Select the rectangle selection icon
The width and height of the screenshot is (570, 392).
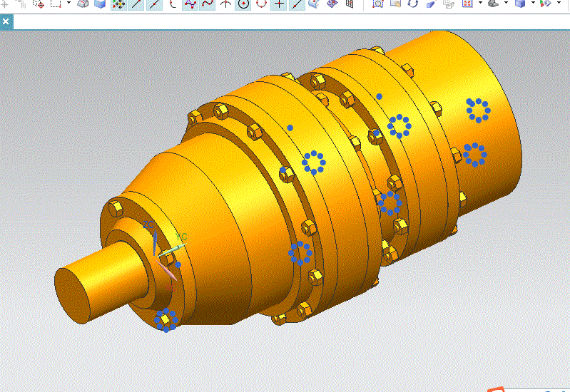[x=56, y=4]
